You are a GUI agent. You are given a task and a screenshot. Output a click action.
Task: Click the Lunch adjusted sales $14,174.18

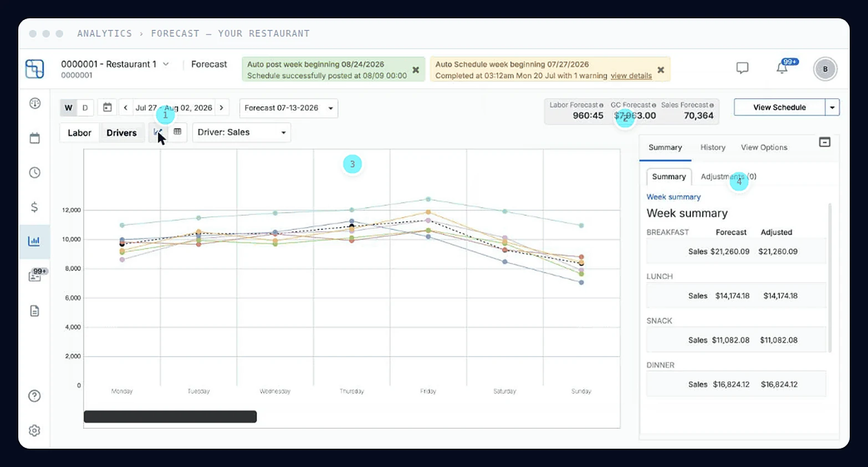[x=780, y=296]
